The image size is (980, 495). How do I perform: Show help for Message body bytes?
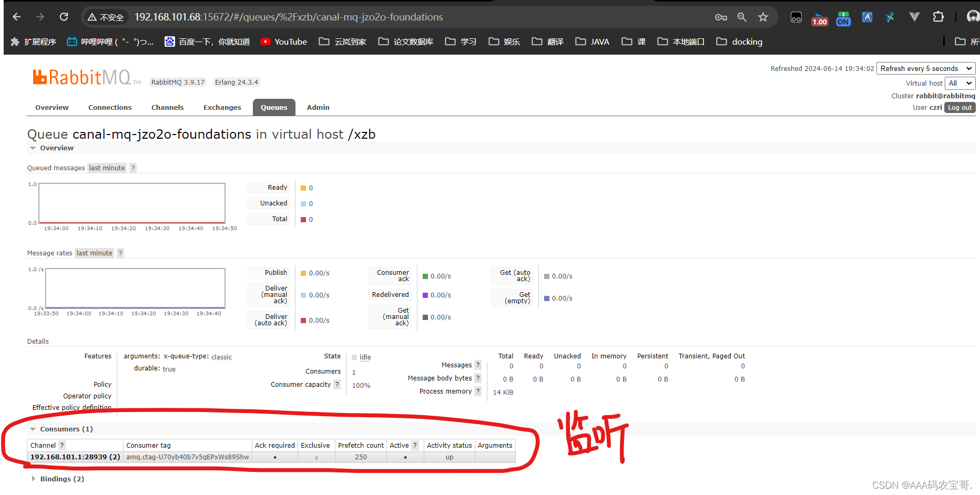(478, 378)
